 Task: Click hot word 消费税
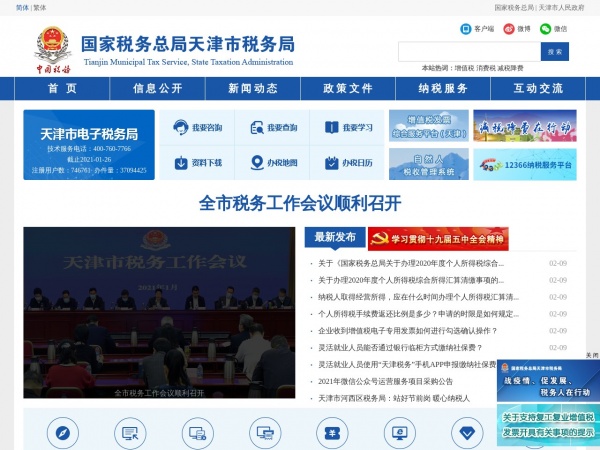[486, 68]
